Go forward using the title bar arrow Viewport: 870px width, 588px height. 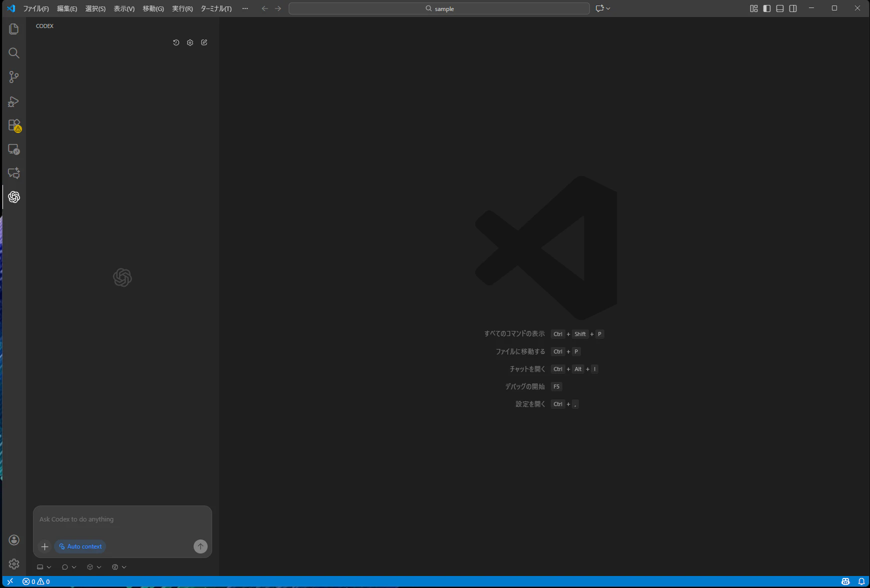(278, 8)
